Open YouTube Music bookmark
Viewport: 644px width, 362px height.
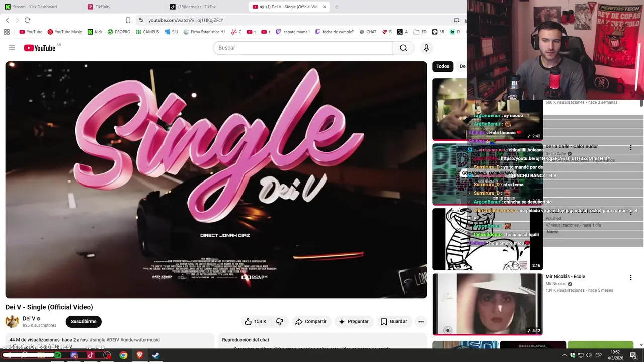tap(64, 32)
